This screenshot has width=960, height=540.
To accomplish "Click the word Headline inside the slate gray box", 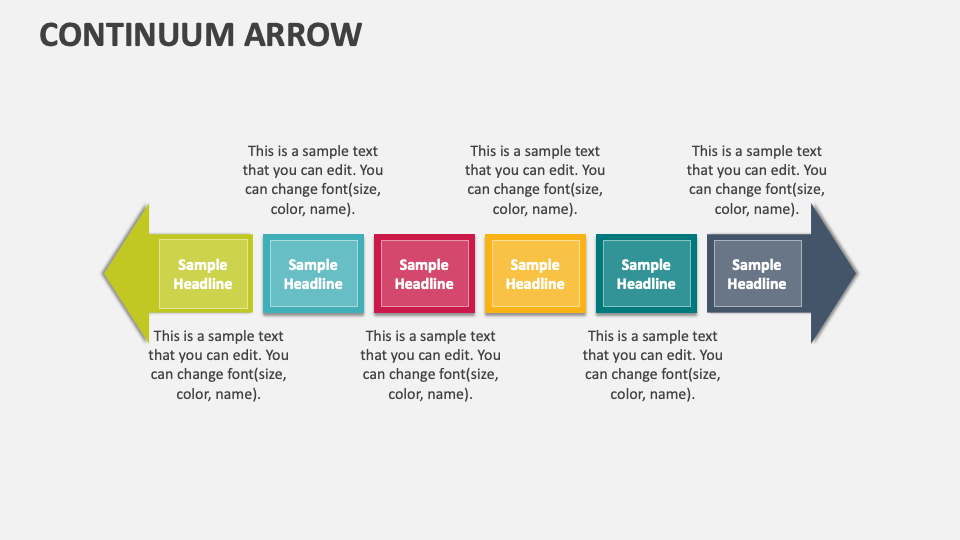I will [757, 284].
